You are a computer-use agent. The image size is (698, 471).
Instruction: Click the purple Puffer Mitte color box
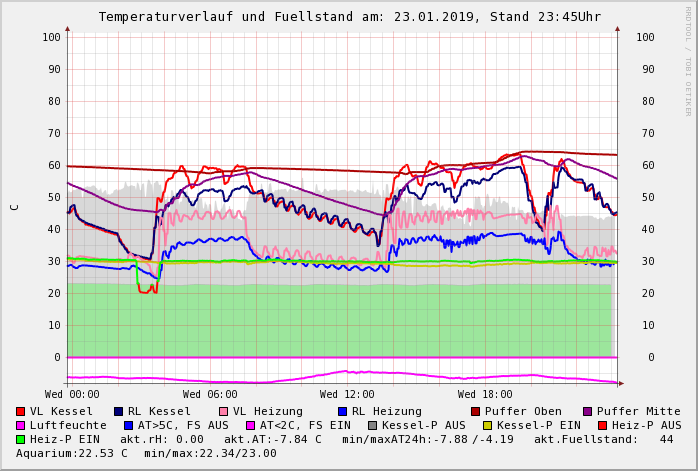[588, 412]
